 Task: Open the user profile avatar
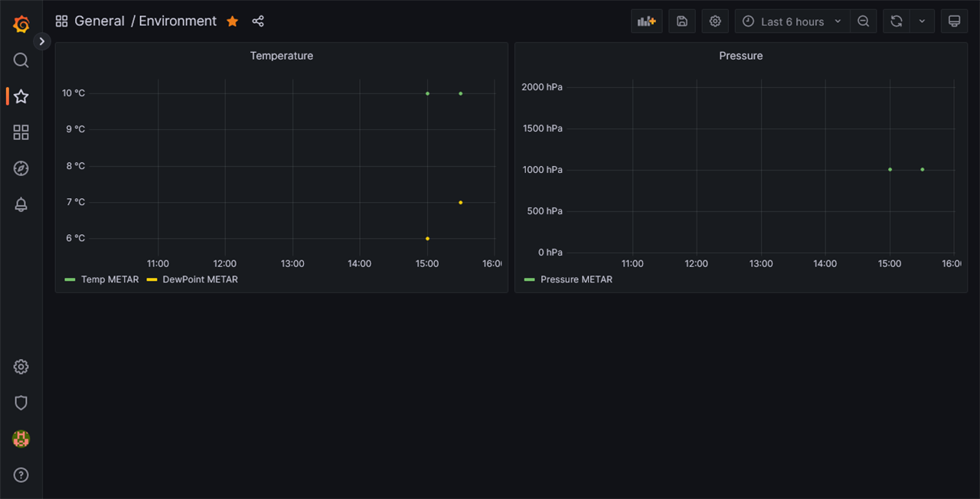21,439
